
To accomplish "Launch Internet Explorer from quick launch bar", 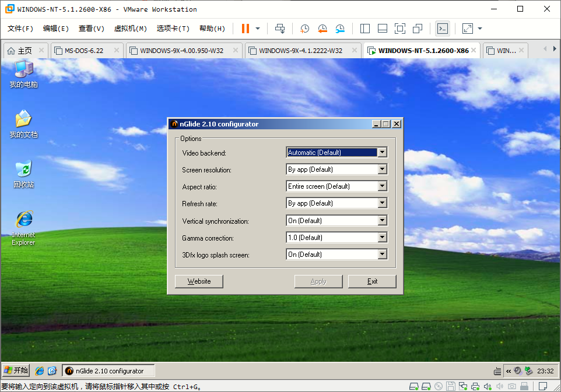I will [x=39, y=371].
